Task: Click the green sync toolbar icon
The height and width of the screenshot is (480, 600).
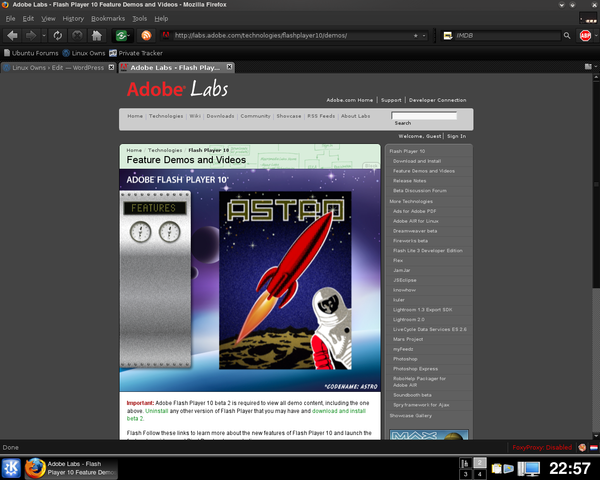Action: [x=122, y=36]
